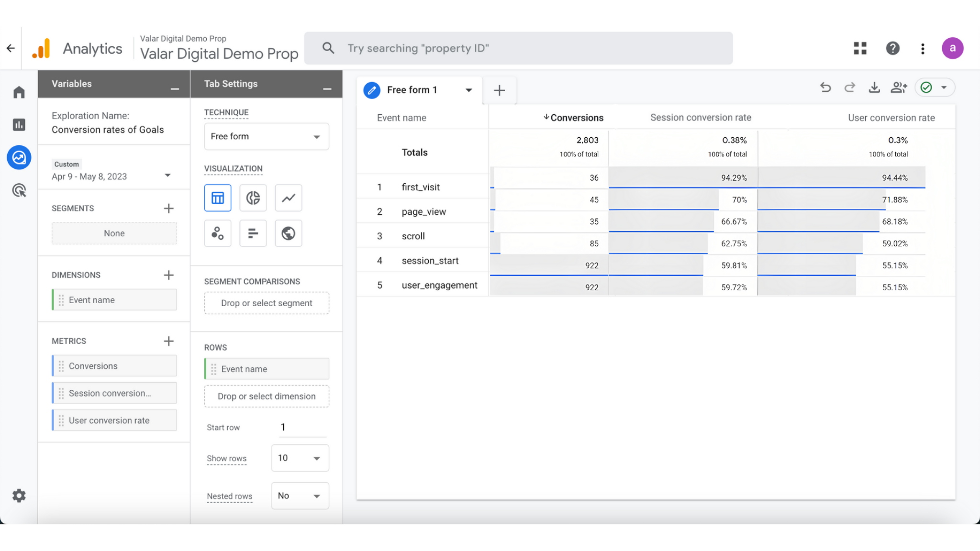Add a new exploration tab

(x=499, y=90)
